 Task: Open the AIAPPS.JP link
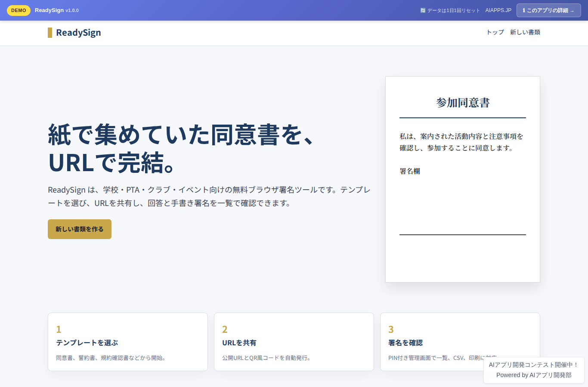pos(498,10)
